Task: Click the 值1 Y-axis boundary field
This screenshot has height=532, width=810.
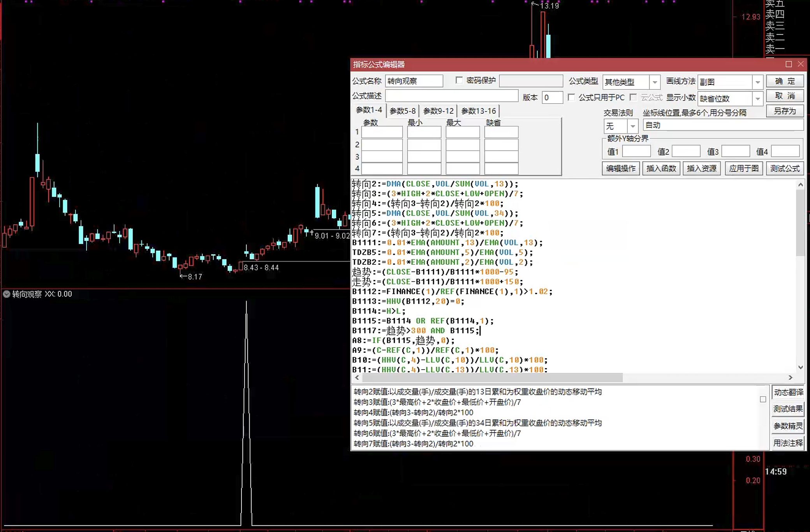Action: (x=636, y=151)
